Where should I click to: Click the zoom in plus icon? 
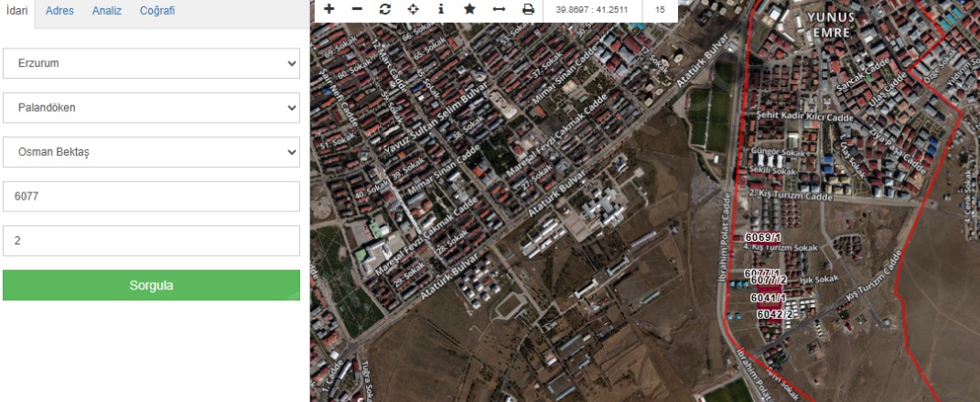(329, 9)
